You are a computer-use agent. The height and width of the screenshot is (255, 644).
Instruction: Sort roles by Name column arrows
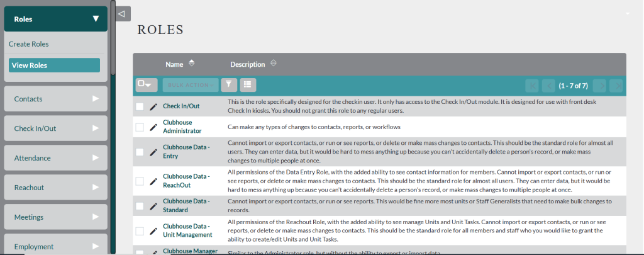tap(191, 64)
